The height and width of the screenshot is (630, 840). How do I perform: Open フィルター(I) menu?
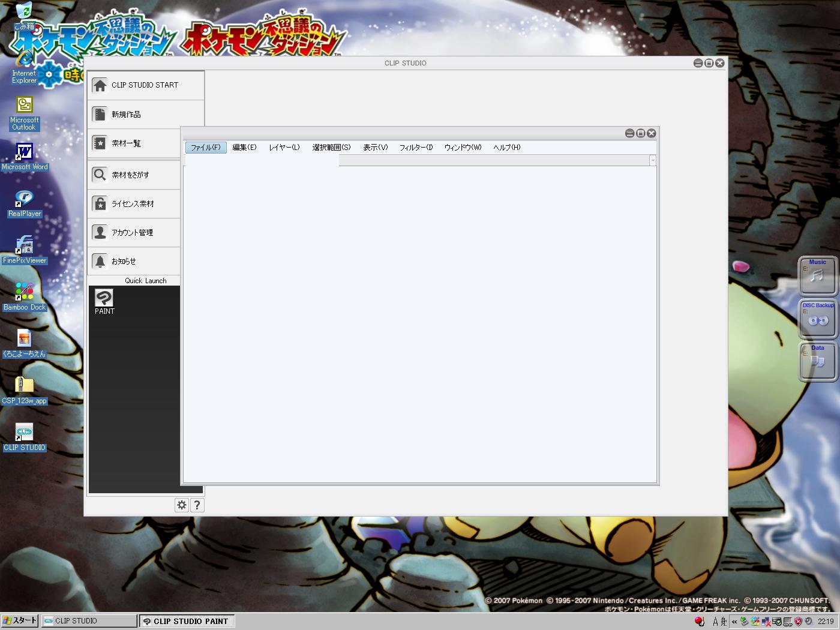[x=416, y=148]
